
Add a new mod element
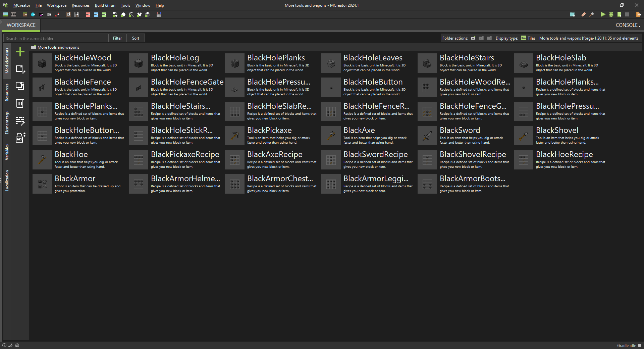point(20,52)
